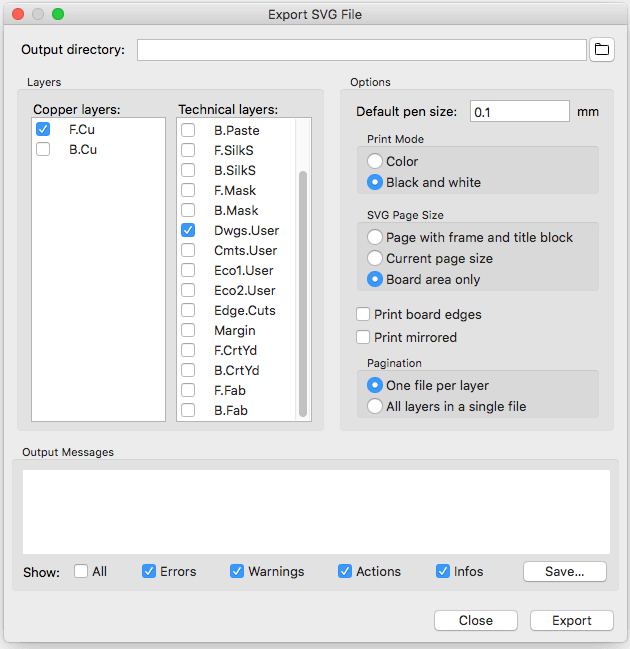Click the Default pen size field

(x=519, y=112)
